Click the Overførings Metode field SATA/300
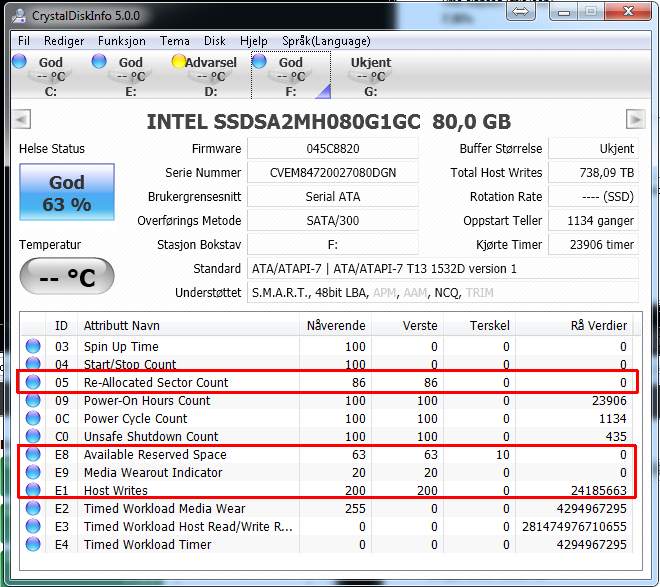The width and height of the screenshot is (660, 587). pyautogui.click(x=333, y=220)
